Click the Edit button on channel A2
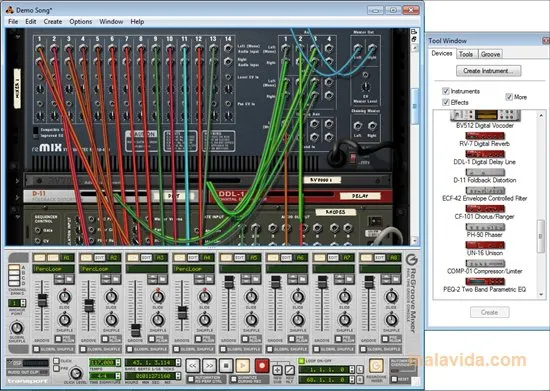550x391 pixels. coord(100,258)
